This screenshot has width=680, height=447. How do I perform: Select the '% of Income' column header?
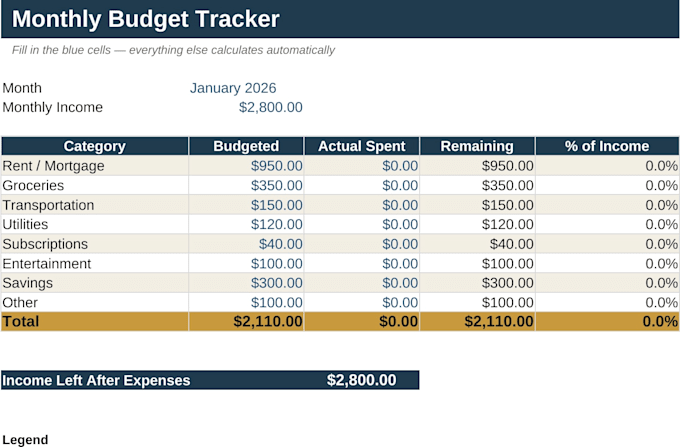(x=607, y=146)
